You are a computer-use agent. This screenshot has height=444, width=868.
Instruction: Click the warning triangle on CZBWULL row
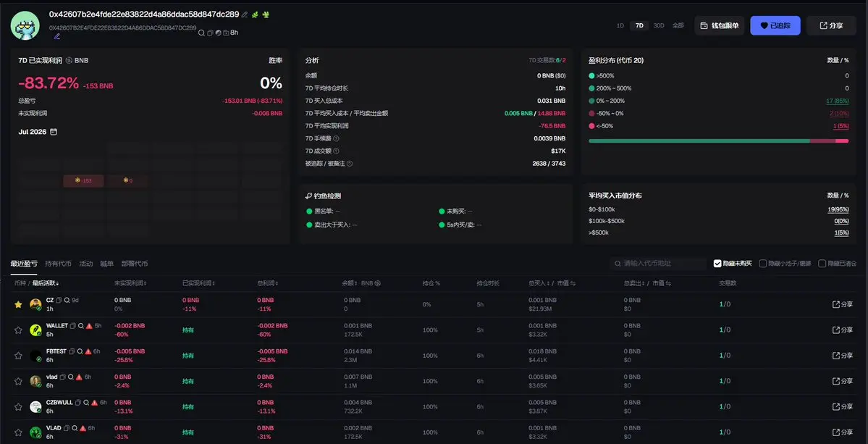click(x=95, y=403)
